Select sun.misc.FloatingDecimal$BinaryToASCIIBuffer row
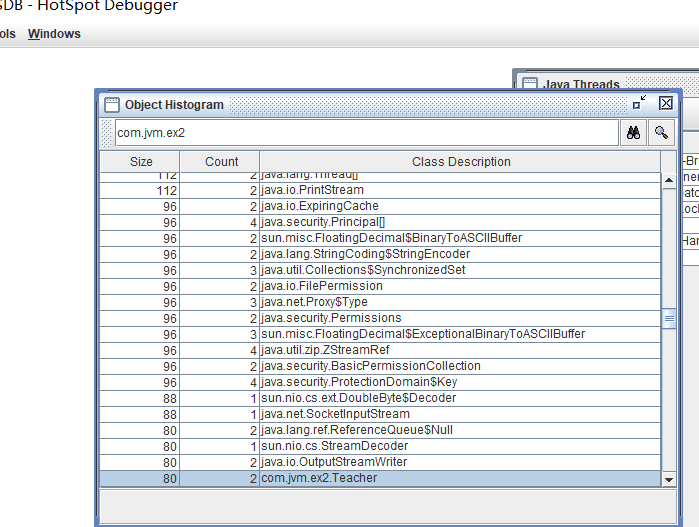This screenshot has width=699, height=527. click(380, 239)
